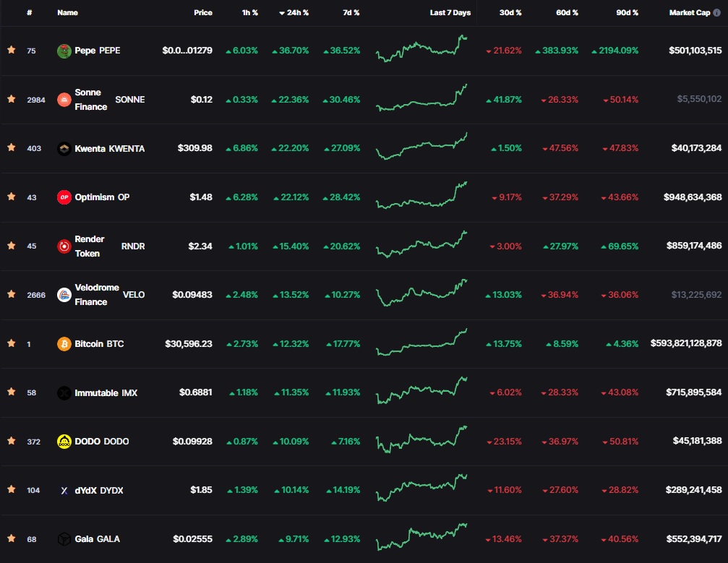
Task: Sort by the 1h % column header
Action: [x=250, y=12]
